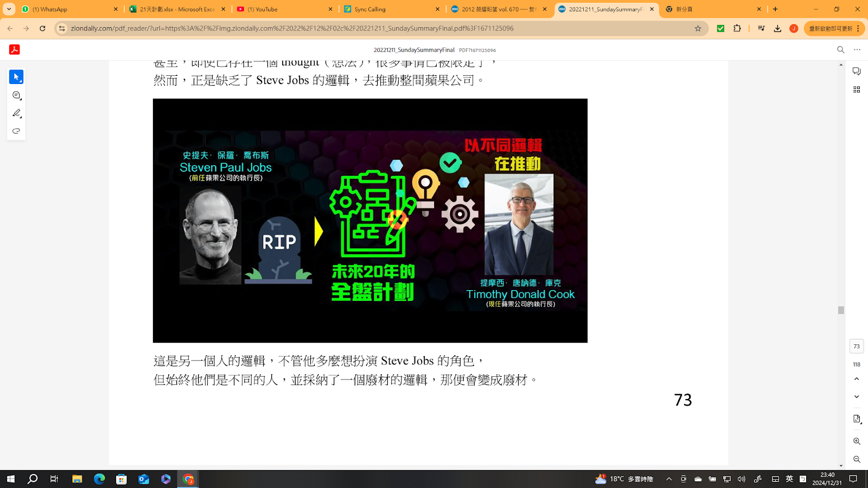The height and width of the screenshot is (488, 868).
Task: Zoom out of the PDF
Action: tap(857, 459)
